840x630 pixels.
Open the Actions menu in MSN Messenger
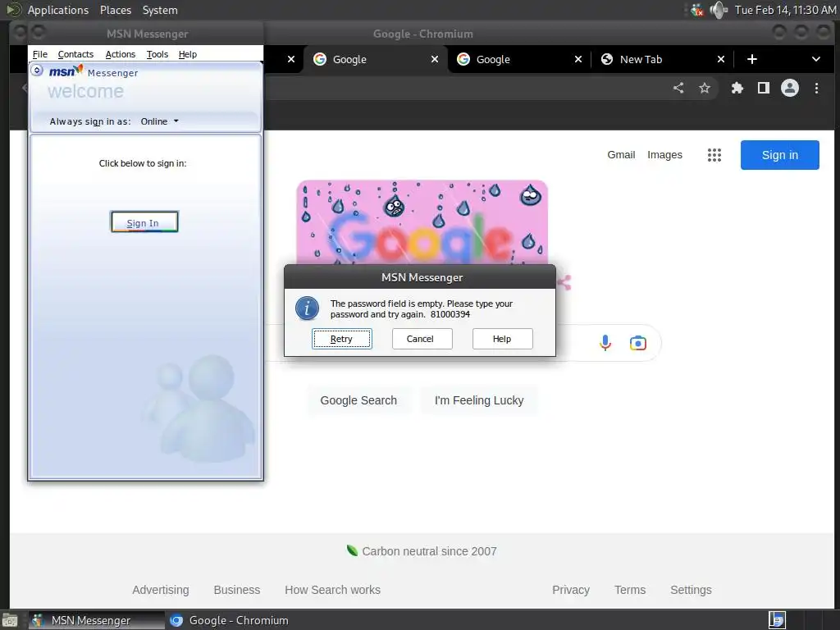(x=120, y=54)
